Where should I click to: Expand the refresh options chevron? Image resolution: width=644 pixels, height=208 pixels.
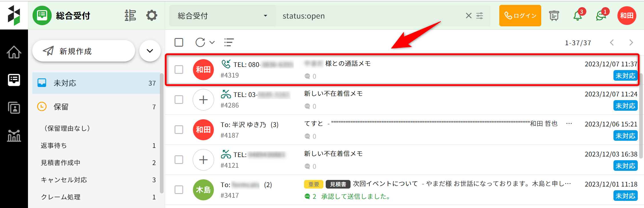[212, 42]
